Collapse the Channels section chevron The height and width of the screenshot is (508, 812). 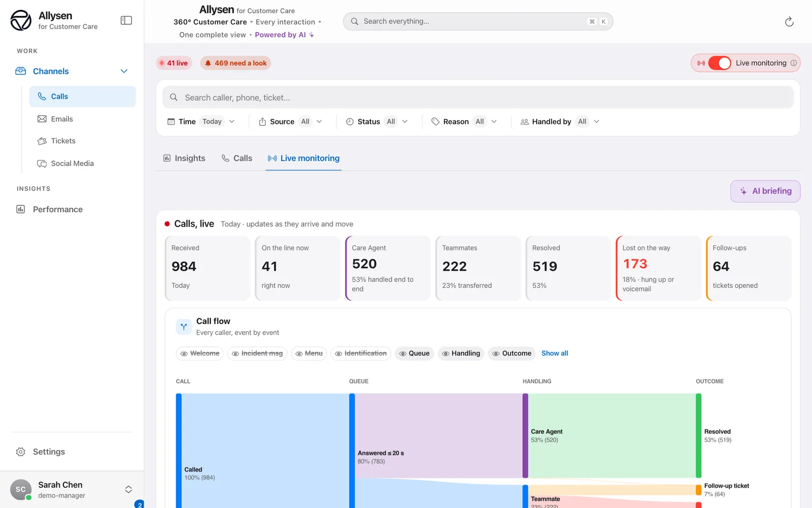pos(124,71)
